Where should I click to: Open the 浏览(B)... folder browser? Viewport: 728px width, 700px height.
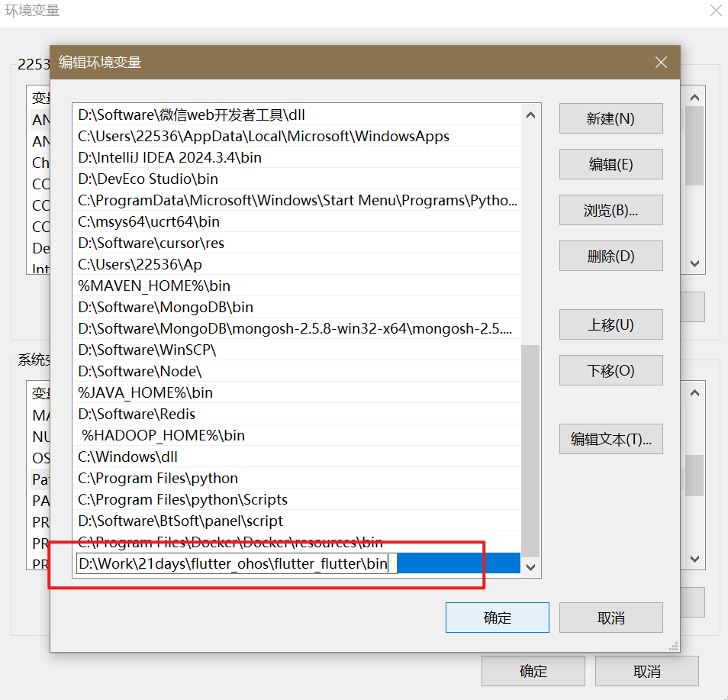click(x=610, y=210)
